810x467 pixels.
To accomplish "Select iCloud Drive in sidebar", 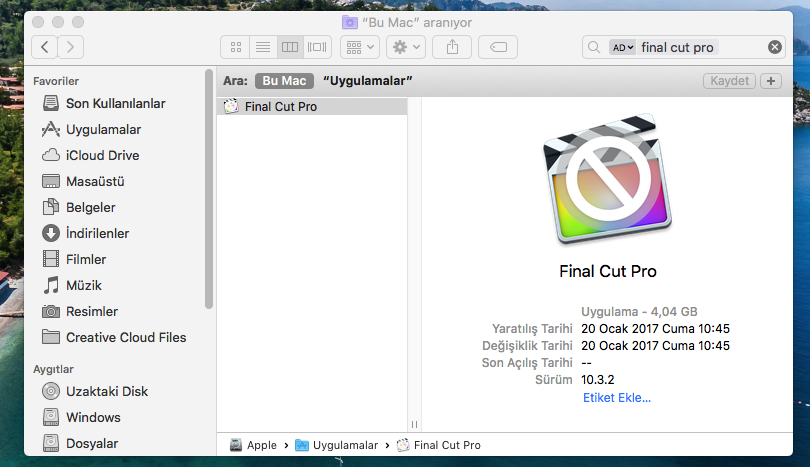I will click(102, 155).
